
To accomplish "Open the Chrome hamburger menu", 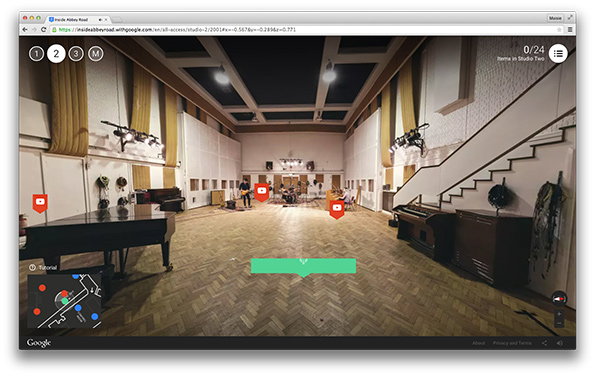I will coord(570,30).
